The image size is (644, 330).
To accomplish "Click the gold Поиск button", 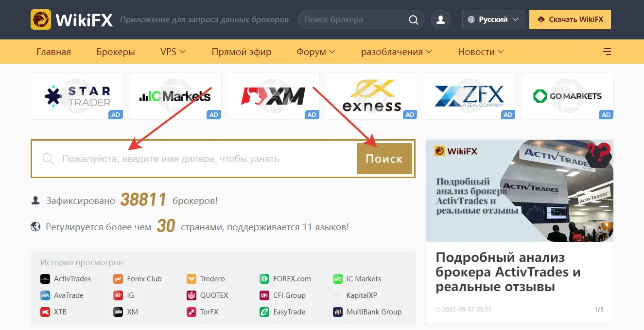I will point(384,159).
